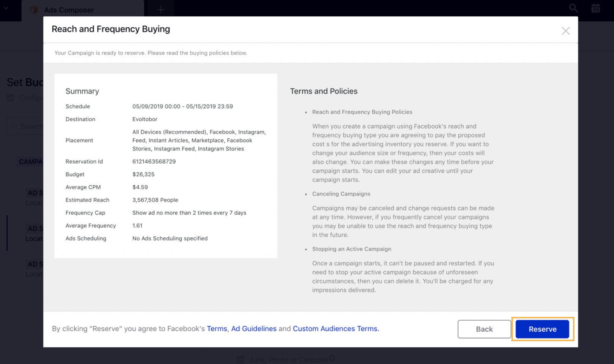
Task: Toggle the checkbox under Set Budget heading
Action: click(11, 98)
